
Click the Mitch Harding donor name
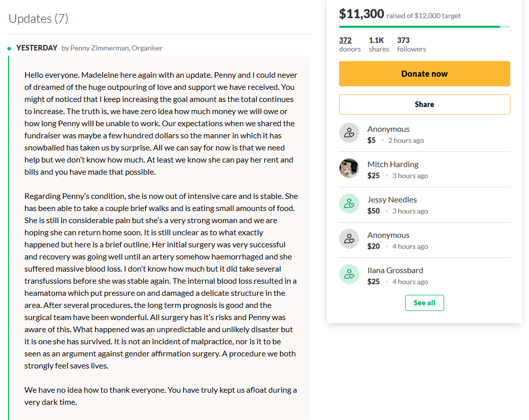coord(393,165)
